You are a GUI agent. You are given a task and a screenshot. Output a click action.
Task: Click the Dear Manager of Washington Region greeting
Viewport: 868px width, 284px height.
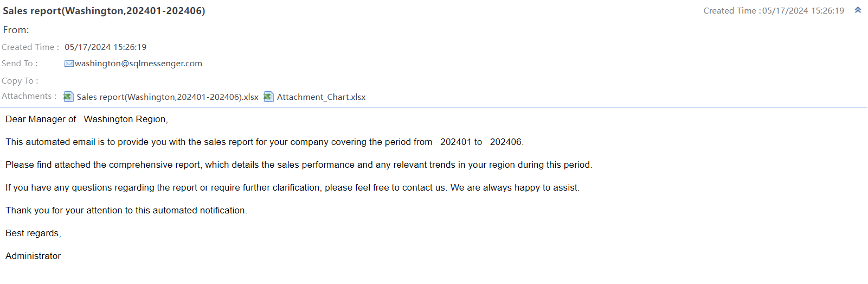[87, 119]
